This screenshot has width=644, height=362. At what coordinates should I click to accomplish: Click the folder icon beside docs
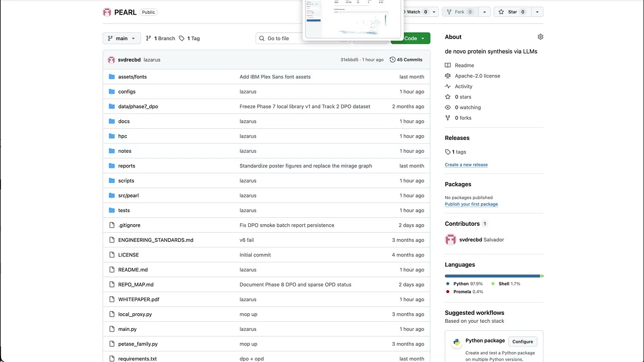click(112, 121)
